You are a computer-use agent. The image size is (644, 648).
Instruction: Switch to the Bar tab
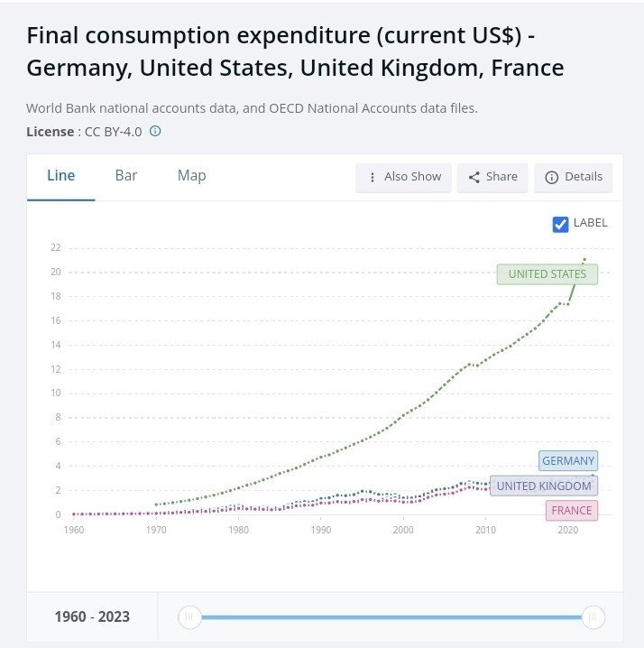click(x=126, y=176)
